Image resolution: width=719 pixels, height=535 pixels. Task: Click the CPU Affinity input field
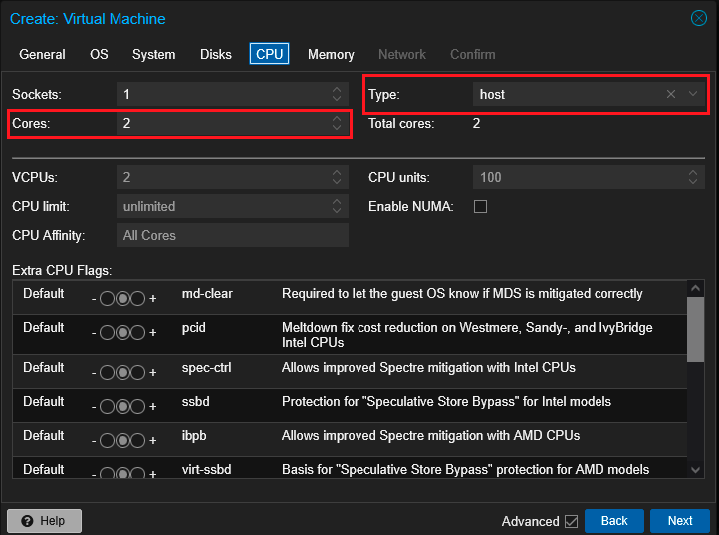click(x=232, y=235)
